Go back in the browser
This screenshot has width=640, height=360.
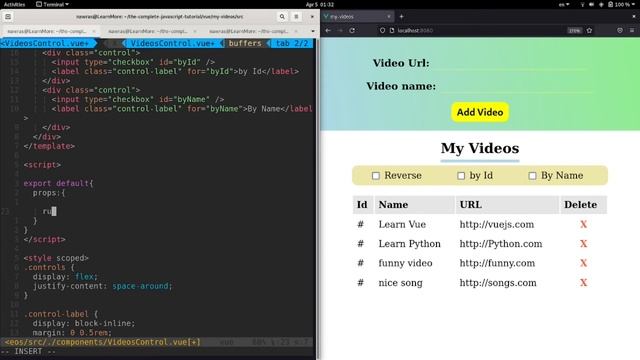tap(328, 31)
